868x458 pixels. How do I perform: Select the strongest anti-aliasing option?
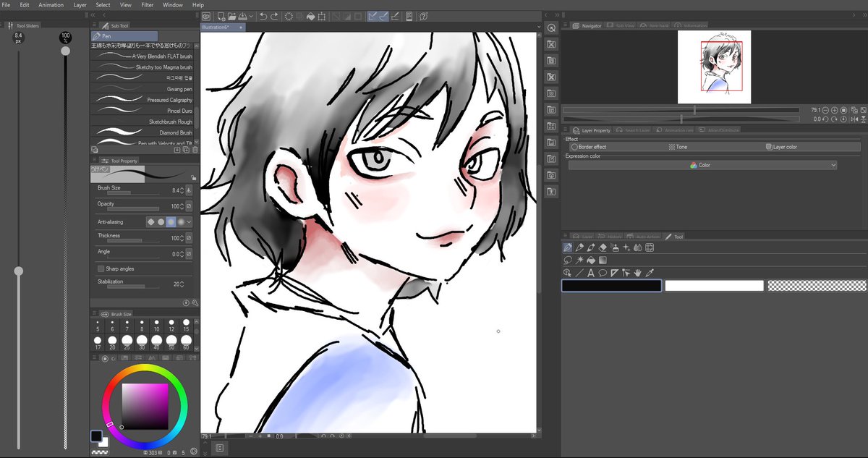pyautogui.click(x=181, y=222)
